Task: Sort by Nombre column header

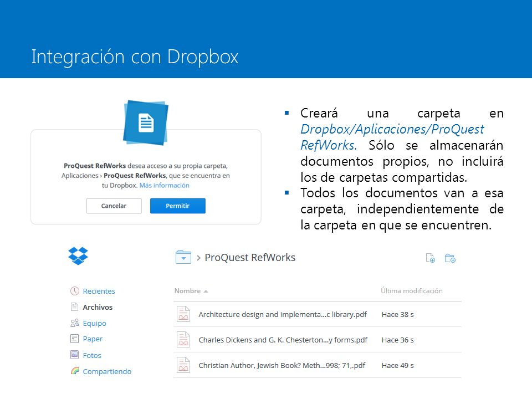Action: 191,291
